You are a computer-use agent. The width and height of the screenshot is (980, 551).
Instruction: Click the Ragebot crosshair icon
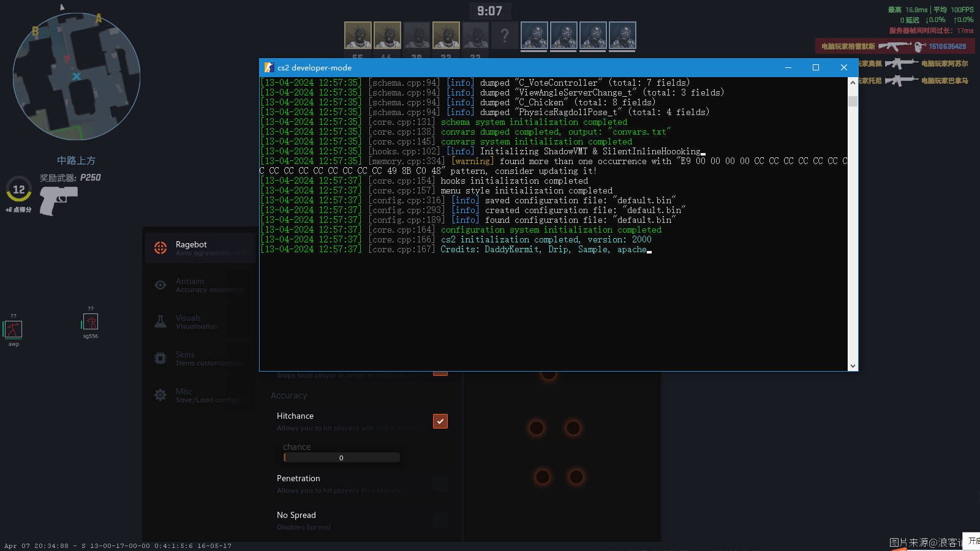pyautogui.click(x=160, y=248)
